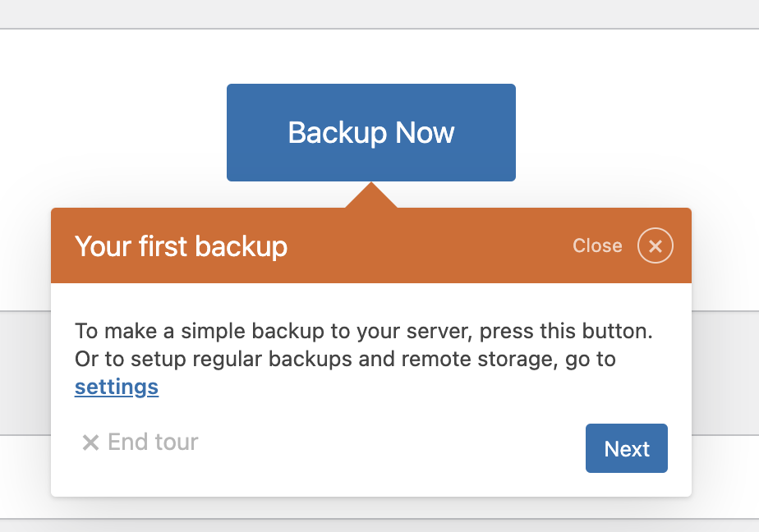
Task: Click the orange tooltip pointer arrow
Action: coord(371,195)
